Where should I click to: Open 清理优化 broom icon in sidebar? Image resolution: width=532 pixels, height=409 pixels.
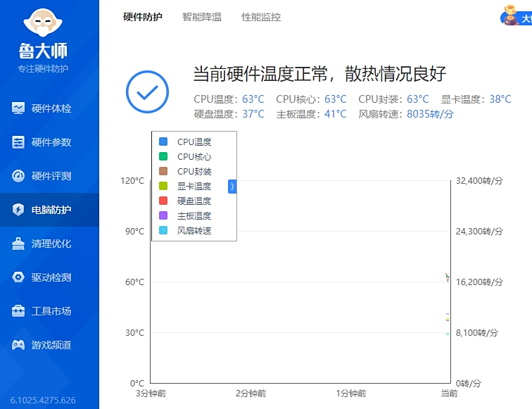(x=18, y=244)
